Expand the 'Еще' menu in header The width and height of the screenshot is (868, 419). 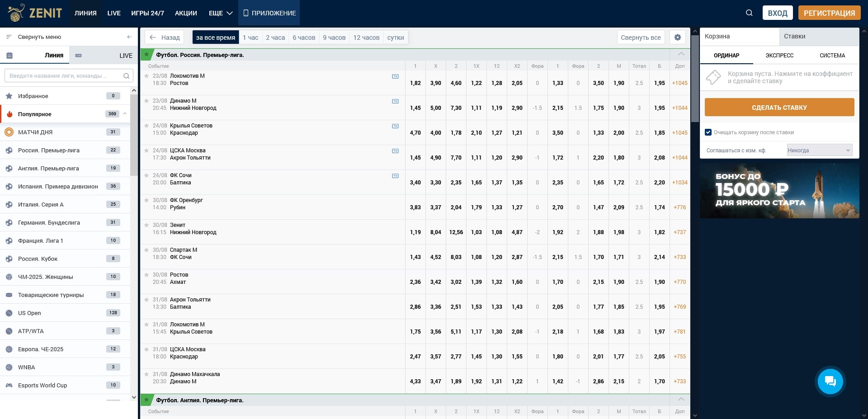pyautogui.click(x=221, y=13)
